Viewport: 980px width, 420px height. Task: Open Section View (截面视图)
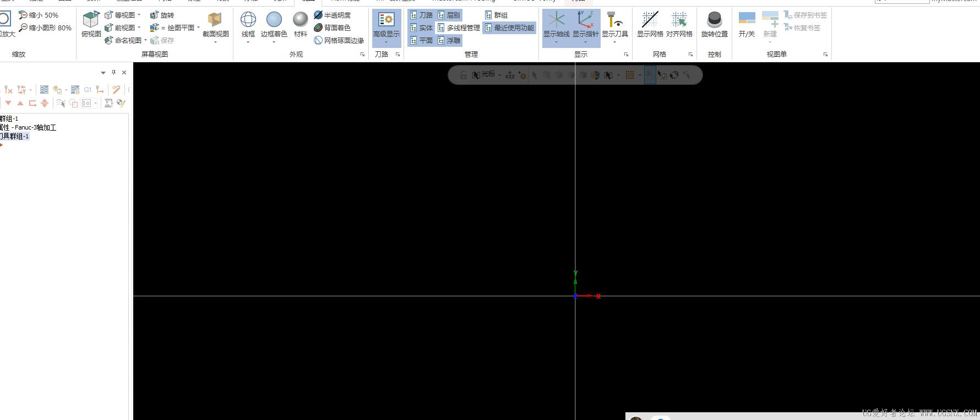point(215,25)
